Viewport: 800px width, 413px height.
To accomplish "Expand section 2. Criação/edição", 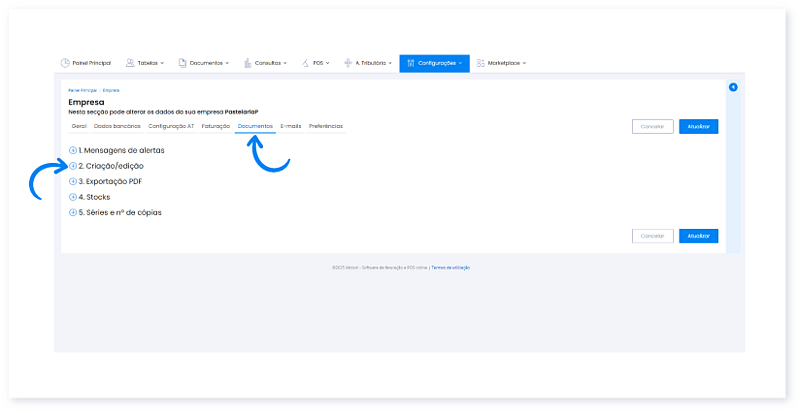I will [x=73, y=165].
